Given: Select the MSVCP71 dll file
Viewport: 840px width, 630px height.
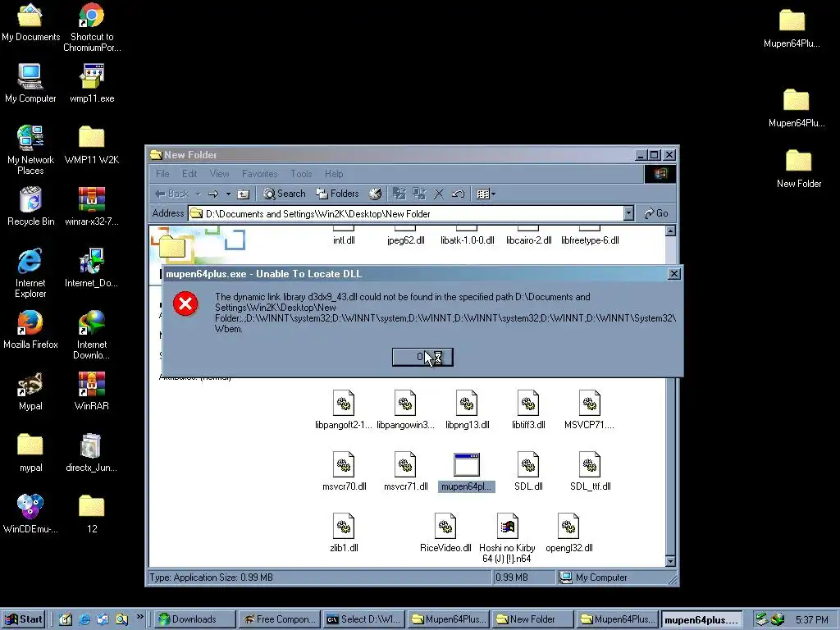Looking at the screenshot, I should (589, 410).
